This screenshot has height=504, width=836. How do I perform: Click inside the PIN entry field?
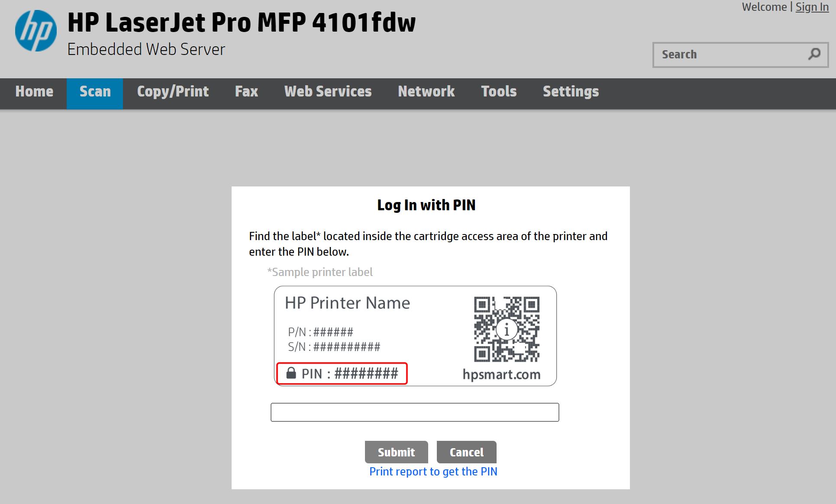pos(415,412)
